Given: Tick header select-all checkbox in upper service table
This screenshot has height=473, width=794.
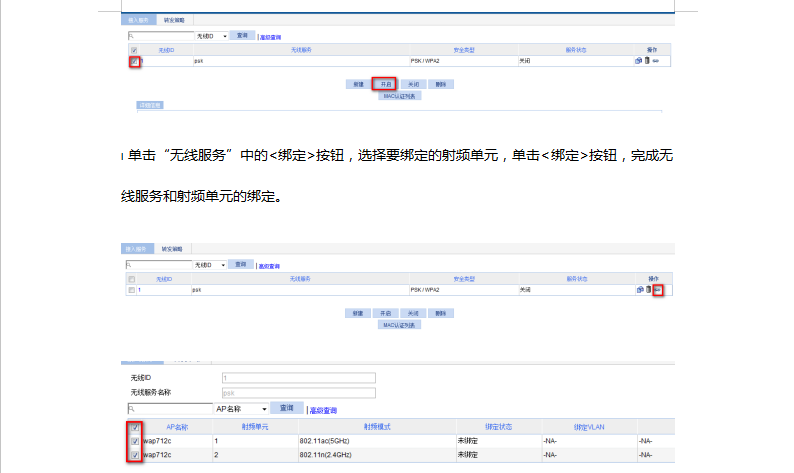Looking at the screenshot, I should point(134,50).
